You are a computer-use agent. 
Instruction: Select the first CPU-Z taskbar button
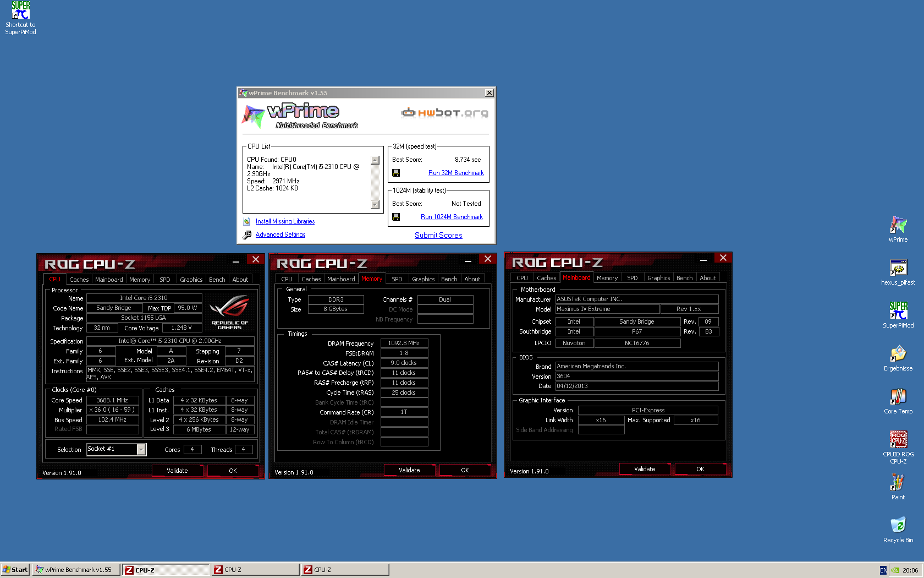click(166, 570)
